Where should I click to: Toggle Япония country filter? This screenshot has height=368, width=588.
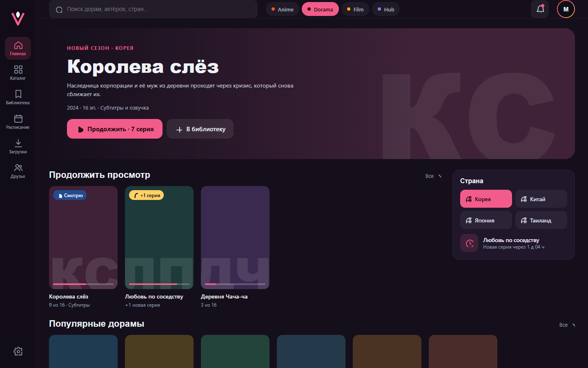click(486, 220)
